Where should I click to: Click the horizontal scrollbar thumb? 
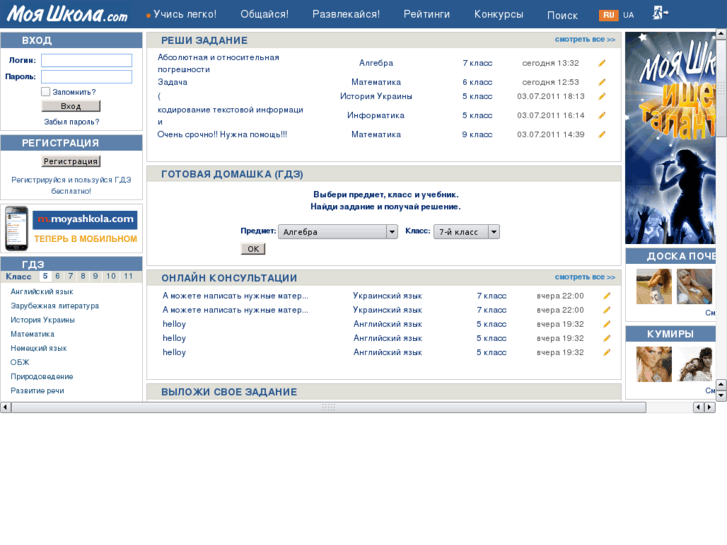pos(329,407)
